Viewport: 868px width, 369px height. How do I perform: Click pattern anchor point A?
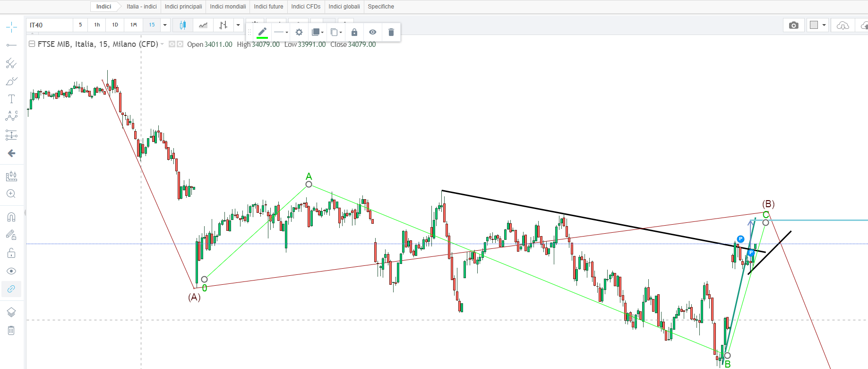(309, 184)
